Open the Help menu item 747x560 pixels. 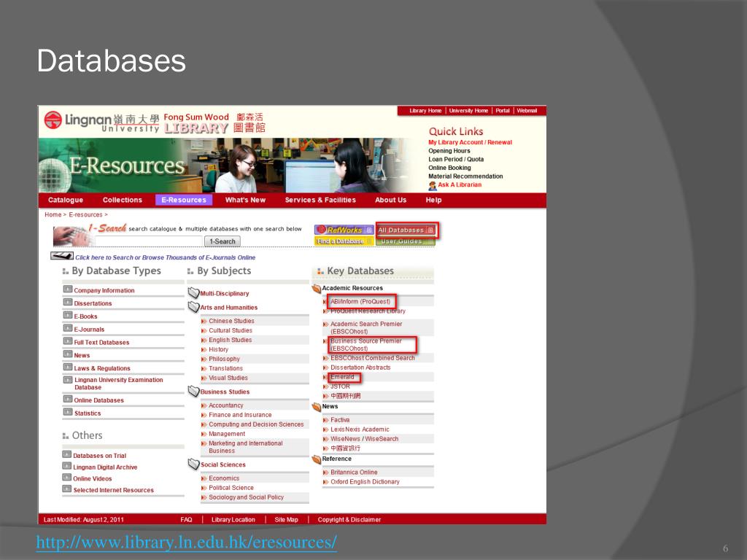click(x=433, y=200)
